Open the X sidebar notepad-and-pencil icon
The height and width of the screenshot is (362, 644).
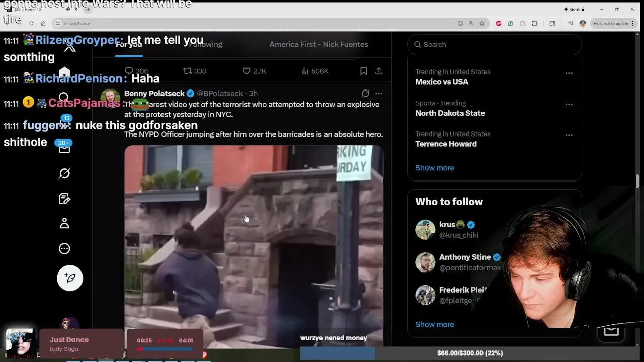[x=64, y=199]
